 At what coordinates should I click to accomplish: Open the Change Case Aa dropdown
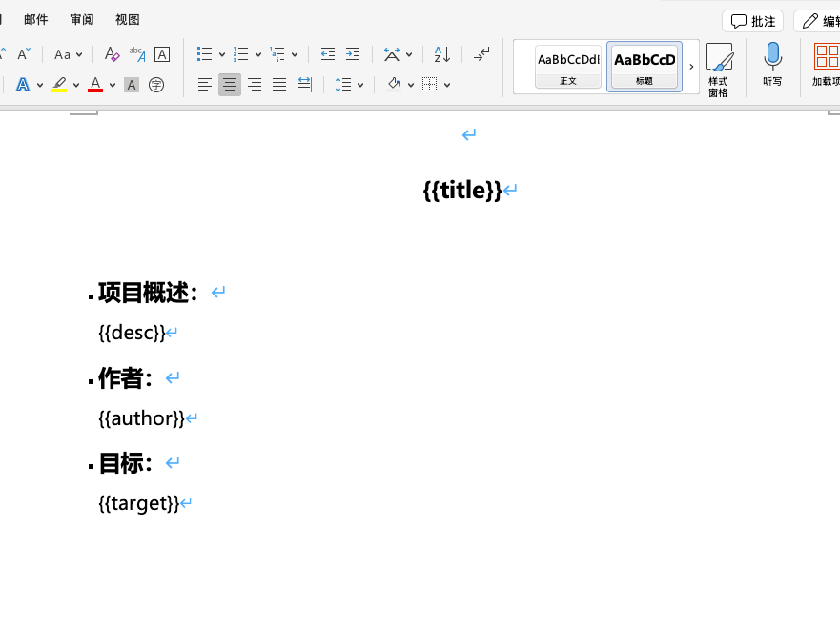68,54
